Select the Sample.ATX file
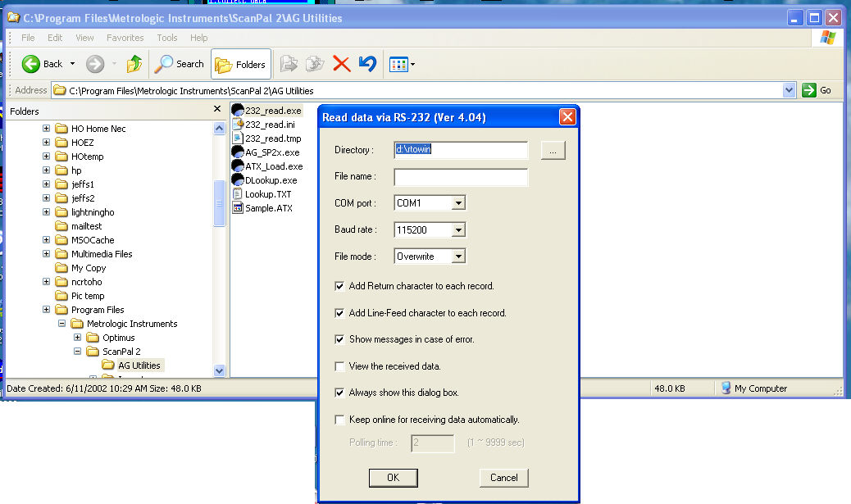 (268, 208)
